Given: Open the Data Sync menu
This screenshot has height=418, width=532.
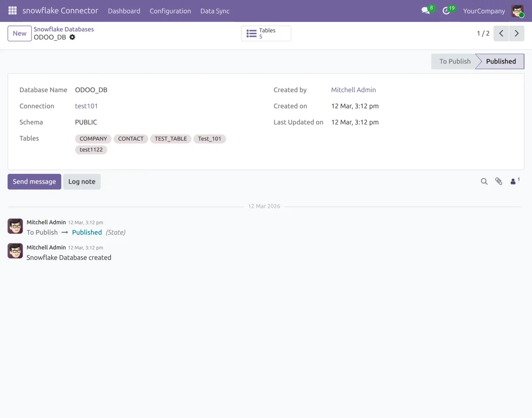Looking at the screenshot, I should tap(215, 11).
